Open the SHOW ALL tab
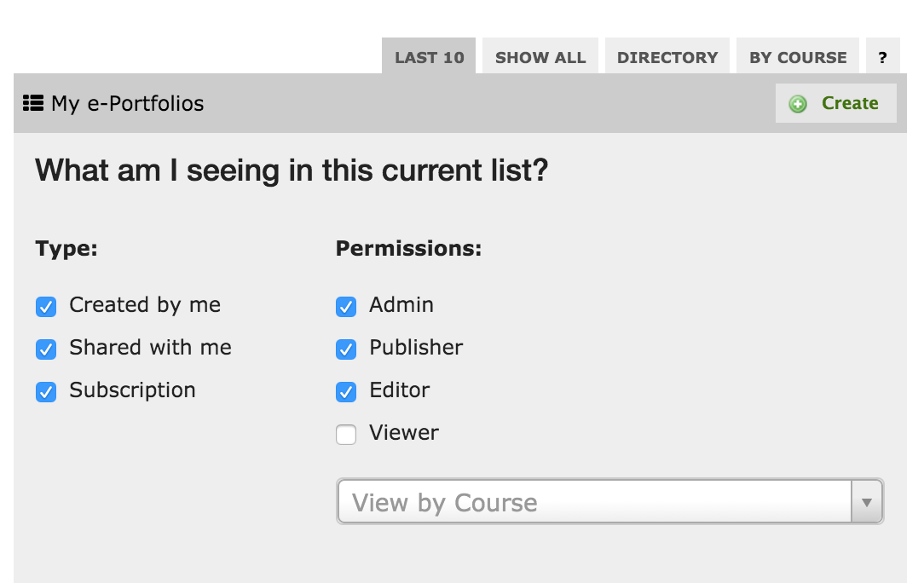Screen dimensions: 924x583 click(x=540, y=56)
